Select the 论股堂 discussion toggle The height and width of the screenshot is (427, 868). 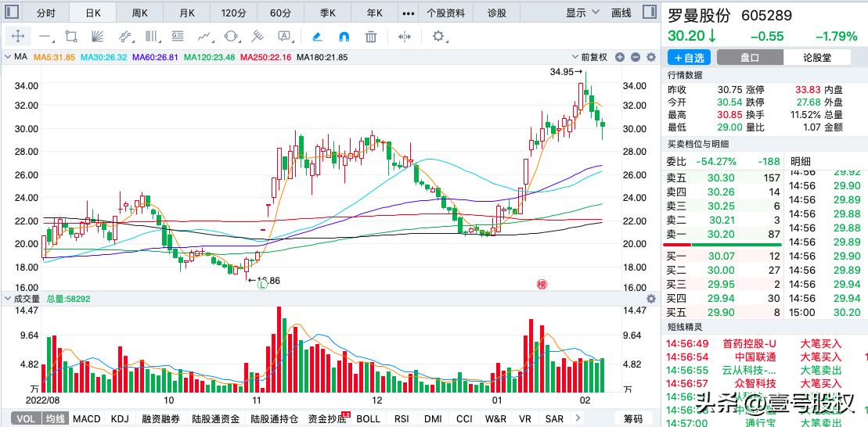(817, 57)
